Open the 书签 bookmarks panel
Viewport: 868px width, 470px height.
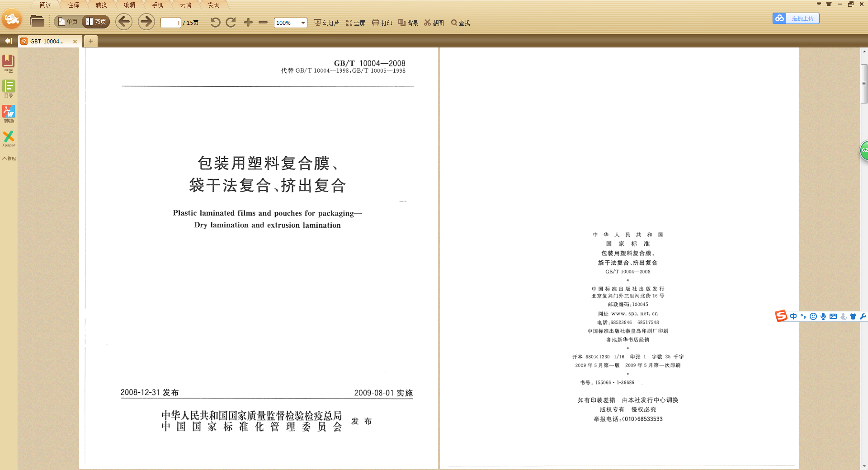coord(9,63)
